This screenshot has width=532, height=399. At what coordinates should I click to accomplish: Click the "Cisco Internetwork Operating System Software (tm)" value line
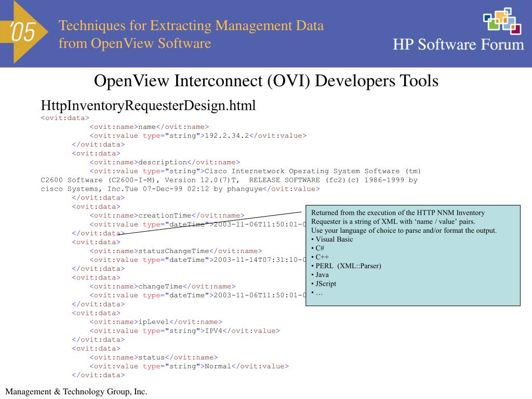[255, 171]
